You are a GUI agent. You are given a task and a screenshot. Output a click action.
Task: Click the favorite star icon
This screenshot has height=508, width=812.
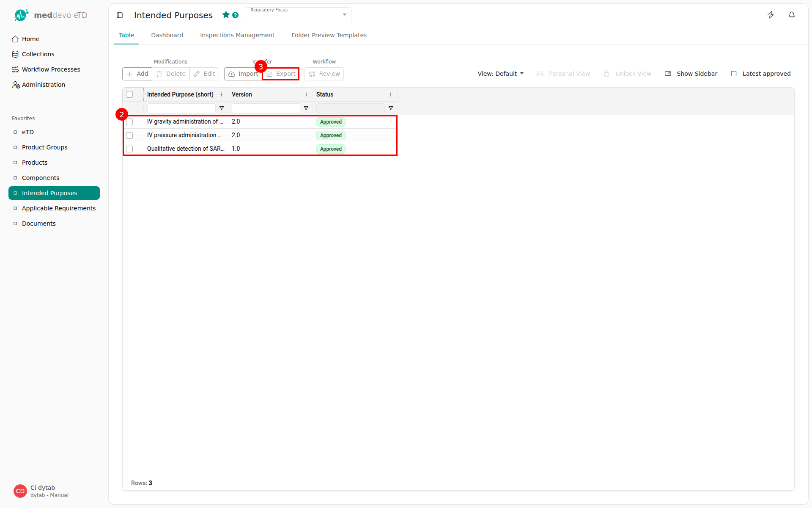[226, 15]
